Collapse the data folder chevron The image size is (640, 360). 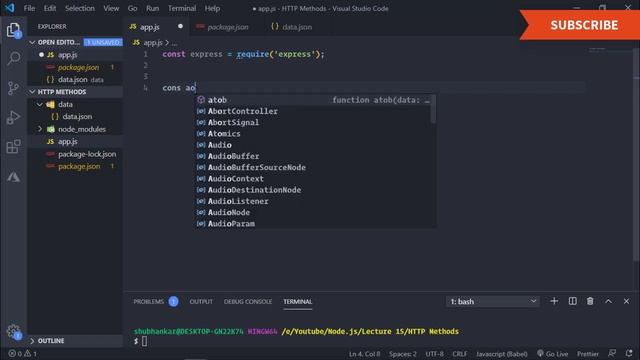[40, 104]
